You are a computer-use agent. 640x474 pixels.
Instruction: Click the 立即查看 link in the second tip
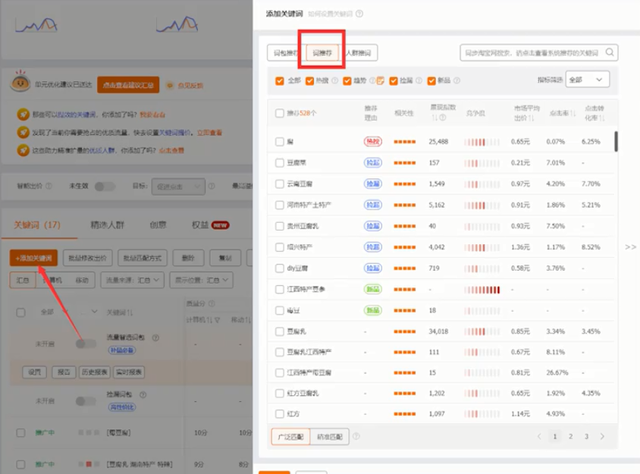(x=209, y=132)
